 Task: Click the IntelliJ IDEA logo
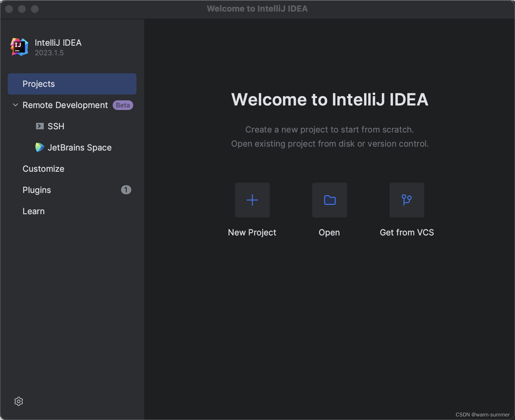pyautogui.click(x=19, y=47)
